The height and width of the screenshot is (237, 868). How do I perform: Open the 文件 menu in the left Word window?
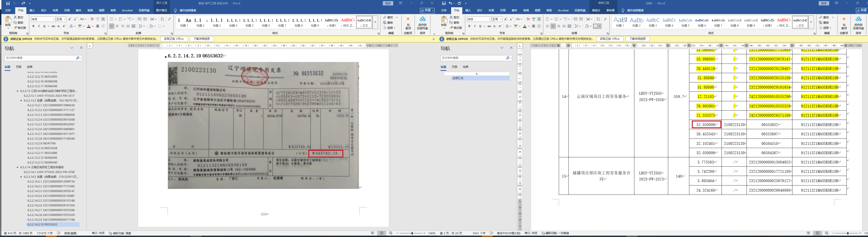coord(8,10)
